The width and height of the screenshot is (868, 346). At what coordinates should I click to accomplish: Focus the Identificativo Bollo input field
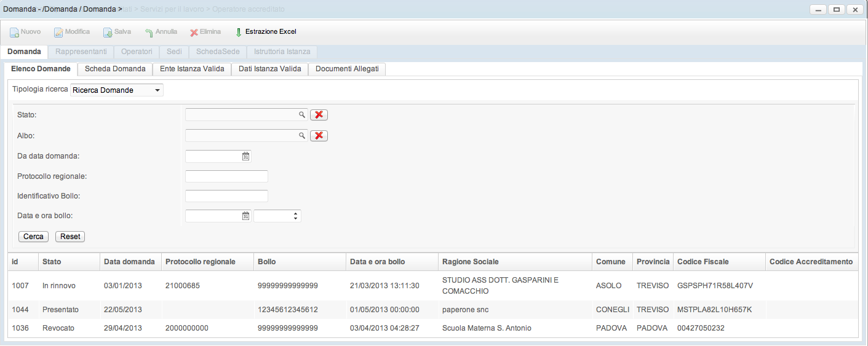coord(226,196)
